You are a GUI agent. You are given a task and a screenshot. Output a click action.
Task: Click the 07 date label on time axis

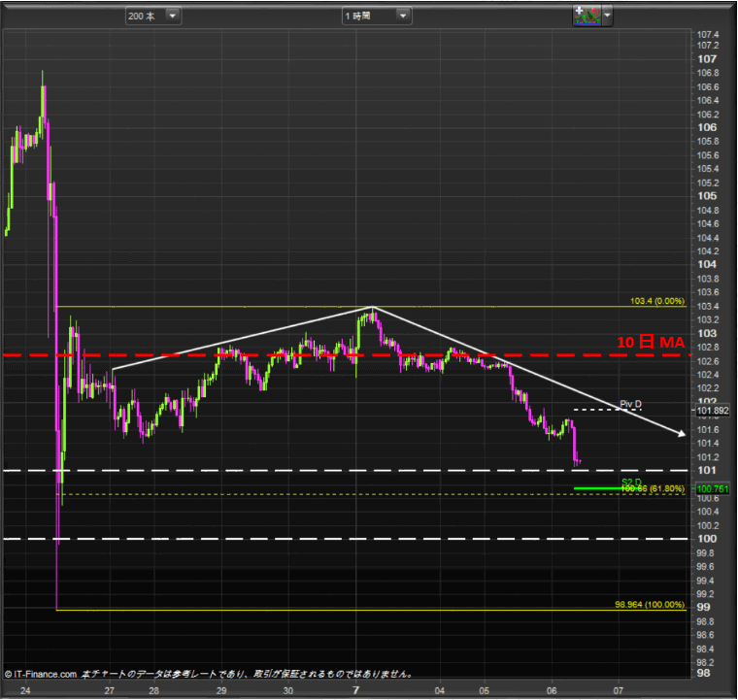(619, 690)
